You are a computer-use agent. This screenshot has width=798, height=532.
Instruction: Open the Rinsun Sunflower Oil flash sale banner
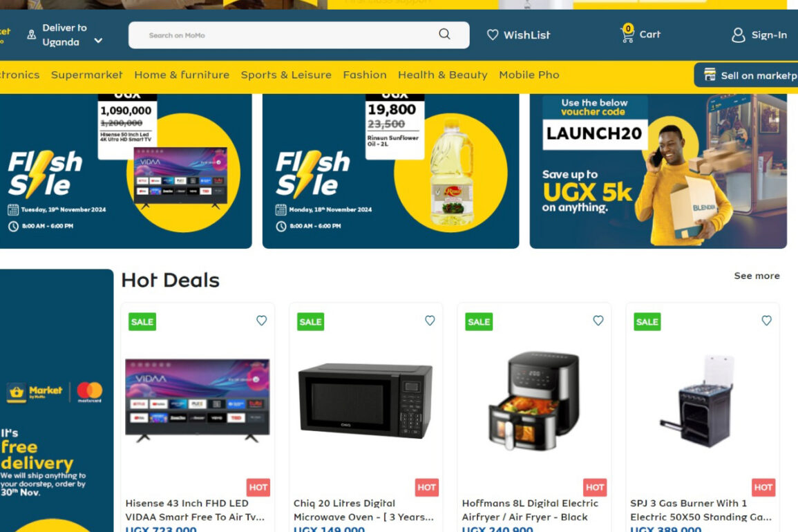click(x=390, y=171)
